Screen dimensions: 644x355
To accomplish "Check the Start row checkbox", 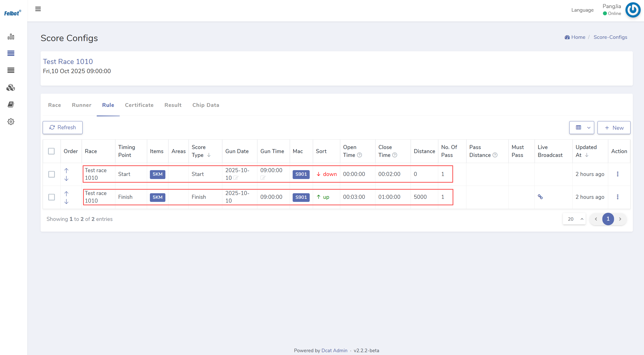I will tap(52, 174).
